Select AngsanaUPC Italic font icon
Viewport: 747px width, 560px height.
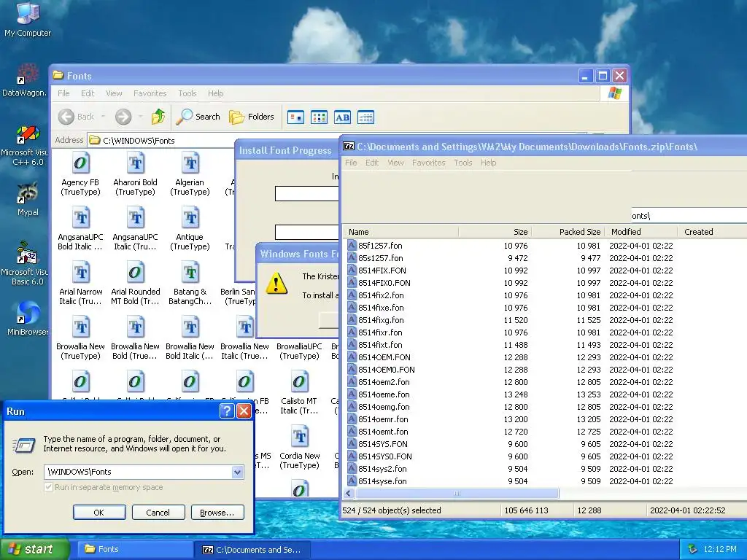click(x=135, y=229)
